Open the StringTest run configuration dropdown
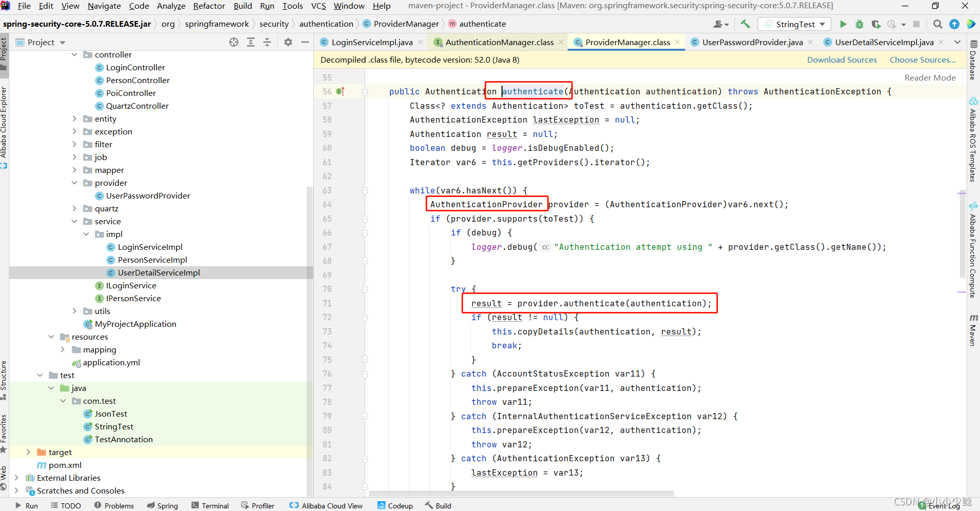Image resolution: width=980 pixels, height=511 pixels. [795, 24]
